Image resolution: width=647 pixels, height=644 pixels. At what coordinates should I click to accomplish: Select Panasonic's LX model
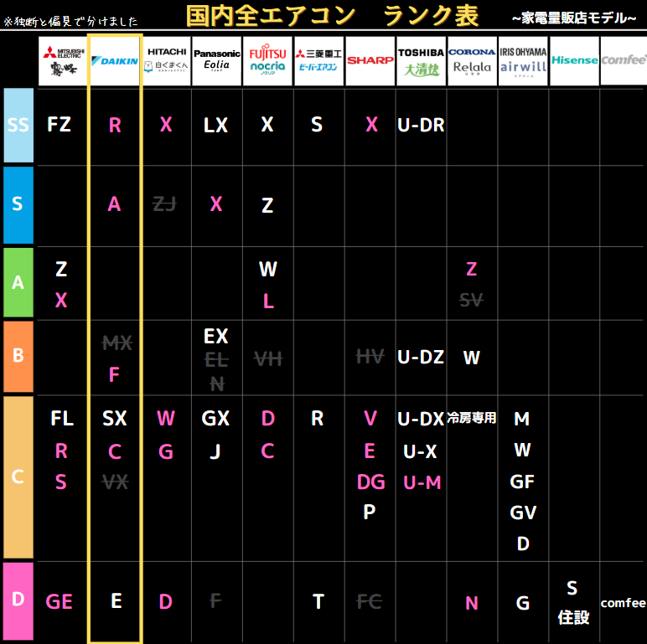tap(215, 125)
